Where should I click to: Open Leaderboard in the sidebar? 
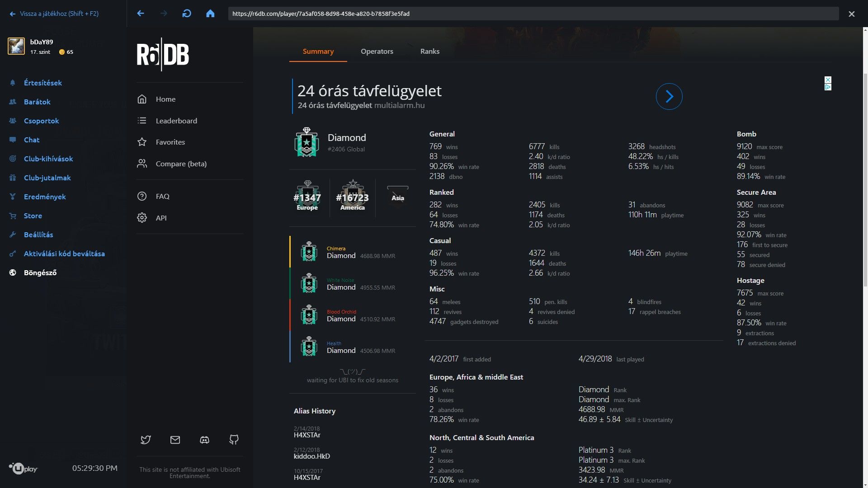(x=176, y=121)
